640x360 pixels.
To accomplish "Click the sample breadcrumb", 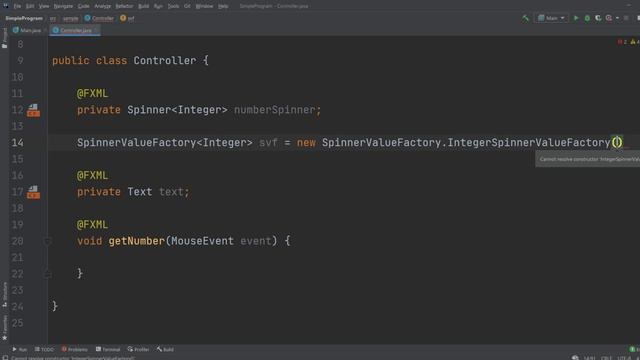I will (x=70, y=18).
